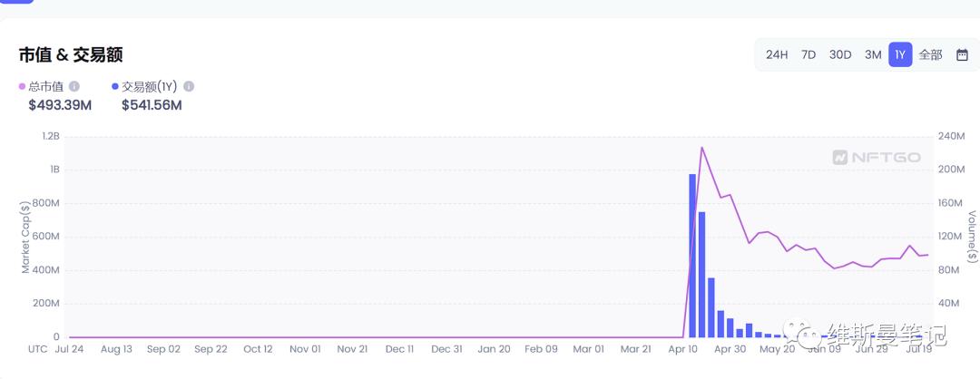
Task: Switch to the 24H time range
Action: pyautogui.click(x=777, y=54)
